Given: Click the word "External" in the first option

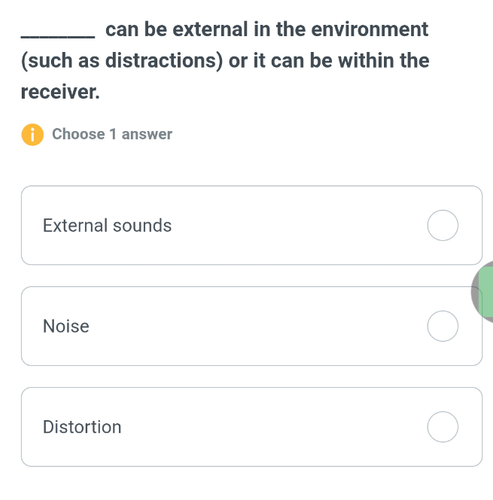Looking at the screenshot, I should pos(75,225).
